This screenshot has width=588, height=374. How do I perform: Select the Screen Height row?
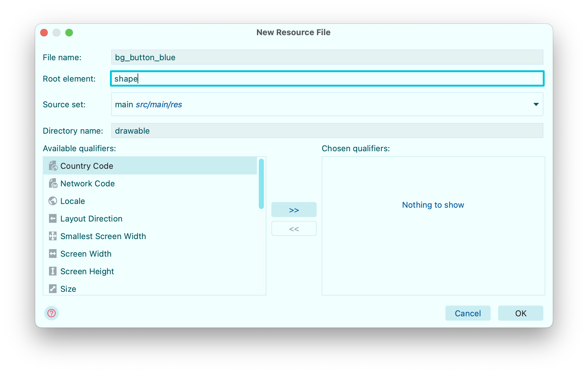tap(150, 271)
